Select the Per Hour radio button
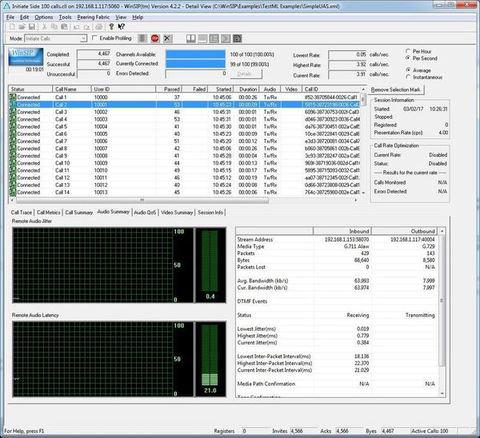480x438 pixels. (408, 51)
